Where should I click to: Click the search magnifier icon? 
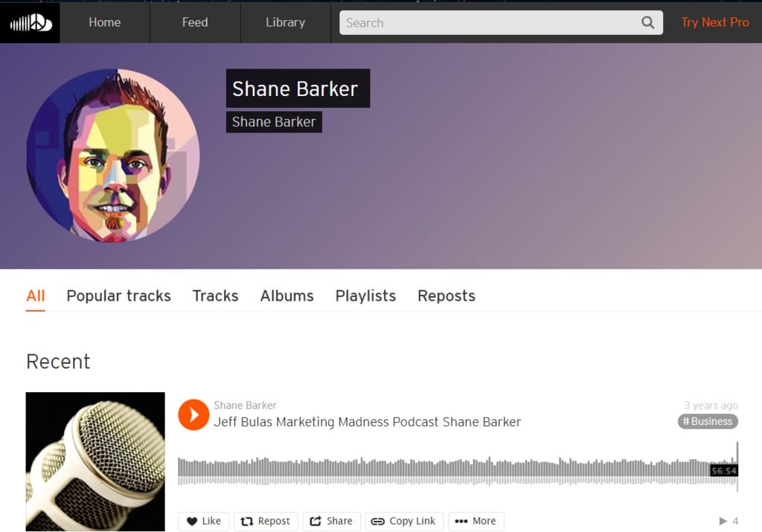point(647,22)
